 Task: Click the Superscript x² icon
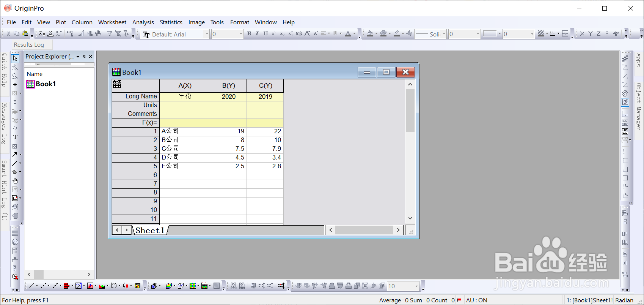[274, 34]
